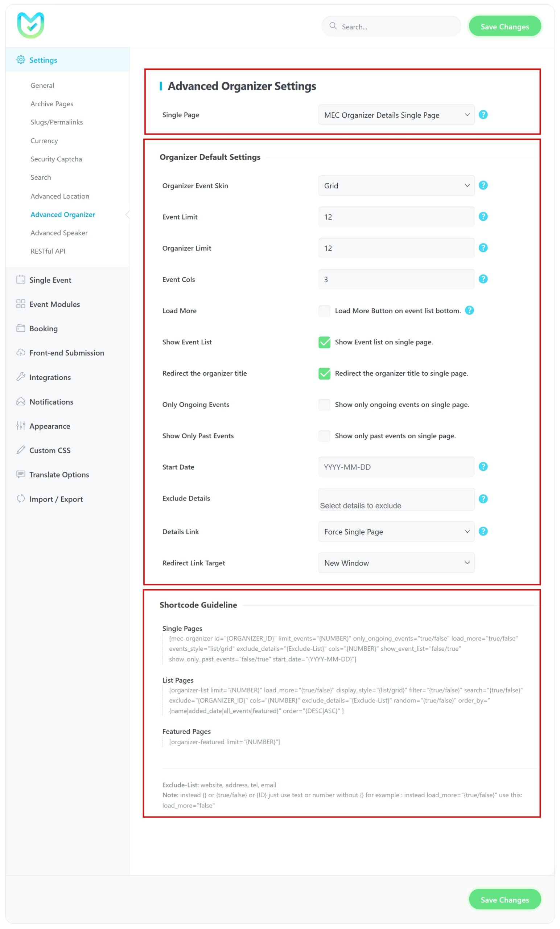Click the help icon beside Organizer Event Skin

483,185
